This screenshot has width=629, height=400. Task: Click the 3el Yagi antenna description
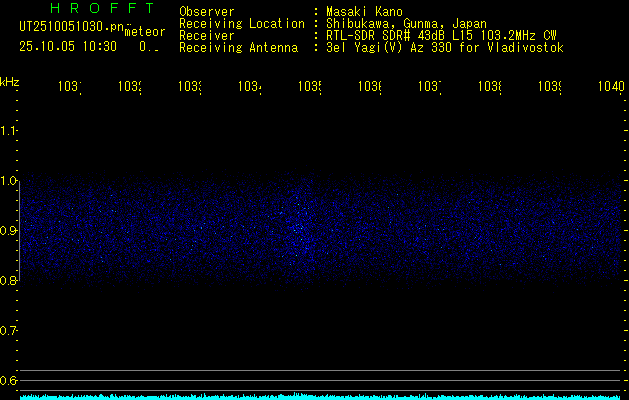click(445, 48)
